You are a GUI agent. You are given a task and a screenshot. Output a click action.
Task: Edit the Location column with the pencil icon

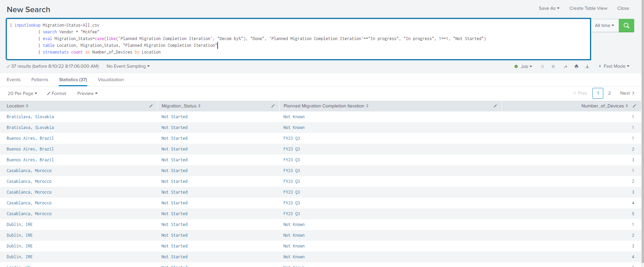151,106
